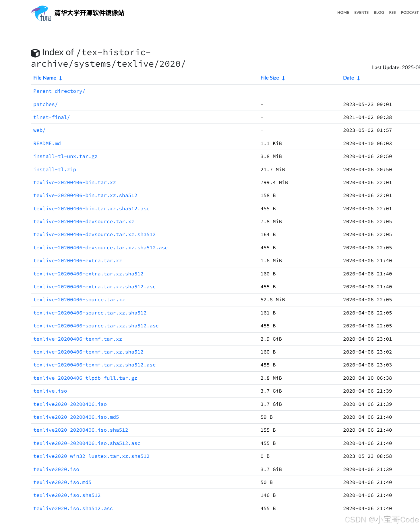Open texlive-20200406-texmf.tar.xz.sha512 link
420x527 pixels.
coord(88,352)
